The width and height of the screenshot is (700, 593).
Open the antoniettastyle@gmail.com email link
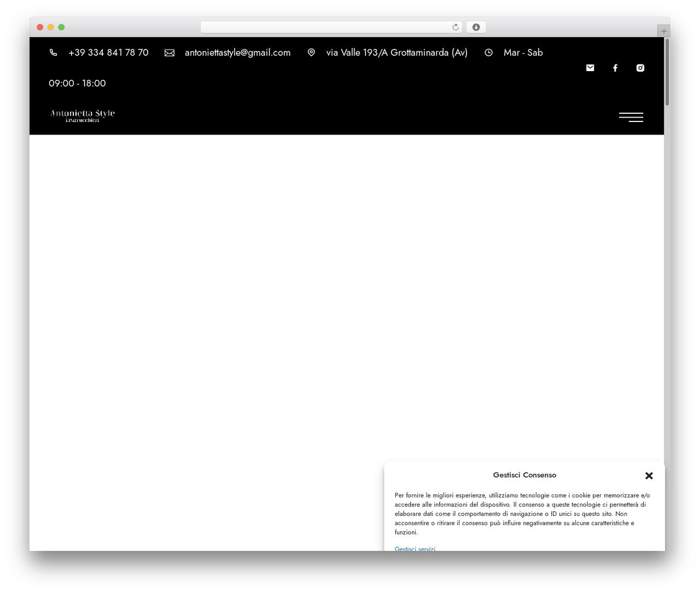[x=237, y=53]
